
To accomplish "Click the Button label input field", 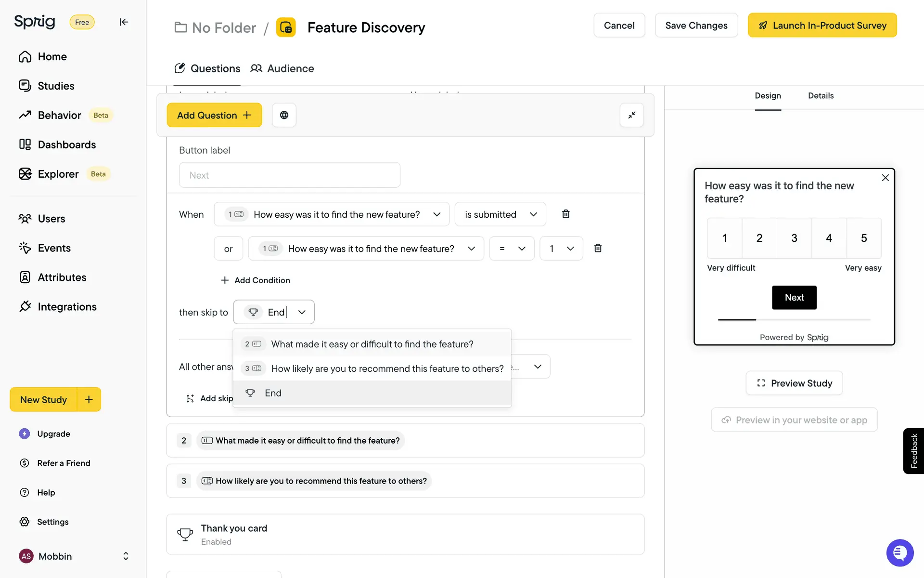I will (x=289, y=175).
